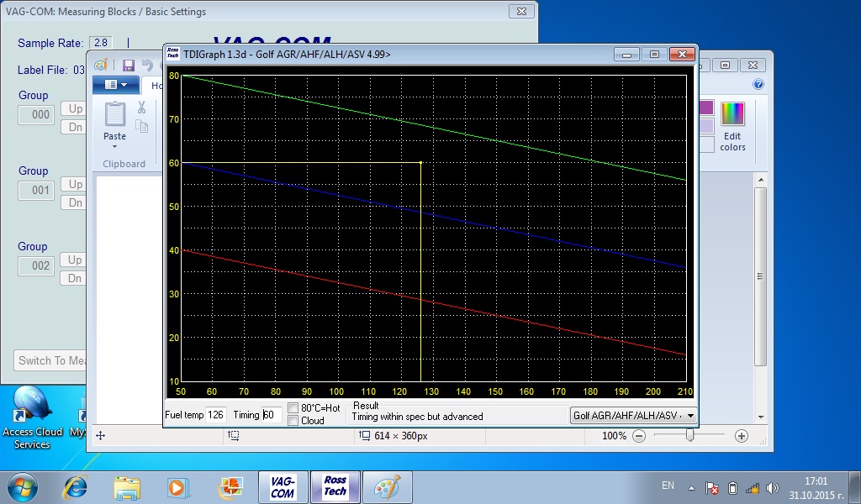Click the Paint help question mark icon
Viewport: 861px width, 504px height.
(758, 85)
